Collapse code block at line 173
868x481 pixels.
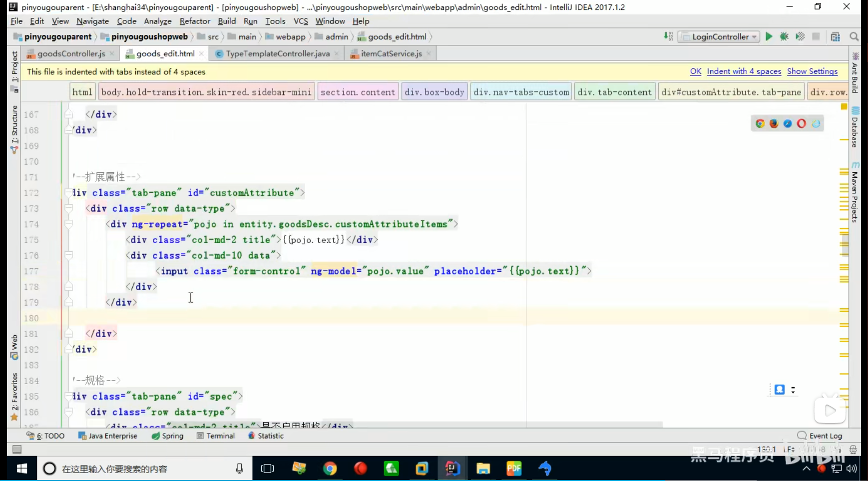coord(69,208)
